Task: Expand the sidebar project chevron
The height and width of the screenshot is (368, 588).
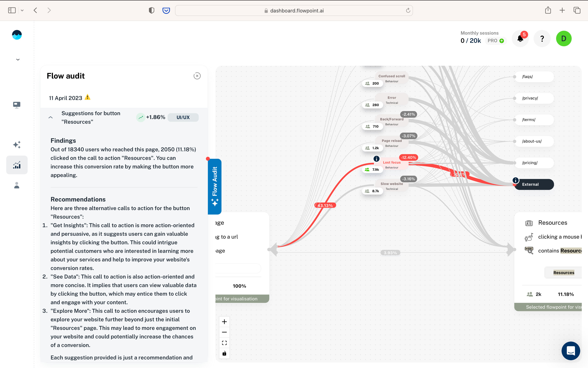Action: pyautogui.click(x=18, y=60)
